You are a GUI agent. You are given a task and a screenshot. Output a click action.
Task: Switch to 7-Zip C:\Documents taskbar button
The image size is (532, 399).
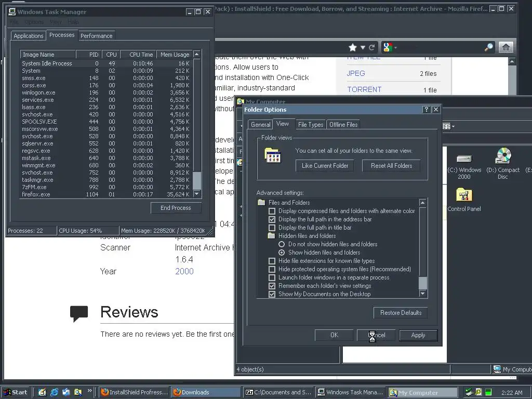click(x=278, y=392)
